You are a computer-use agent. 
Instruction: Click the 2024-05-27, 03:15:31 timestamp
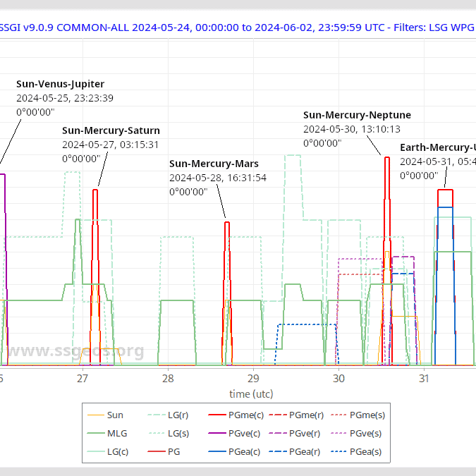110,145
